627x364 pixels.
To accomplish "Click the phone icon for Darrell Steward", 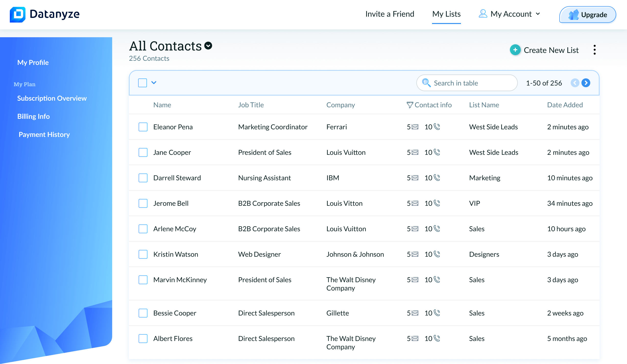I will tap(437, 178).
